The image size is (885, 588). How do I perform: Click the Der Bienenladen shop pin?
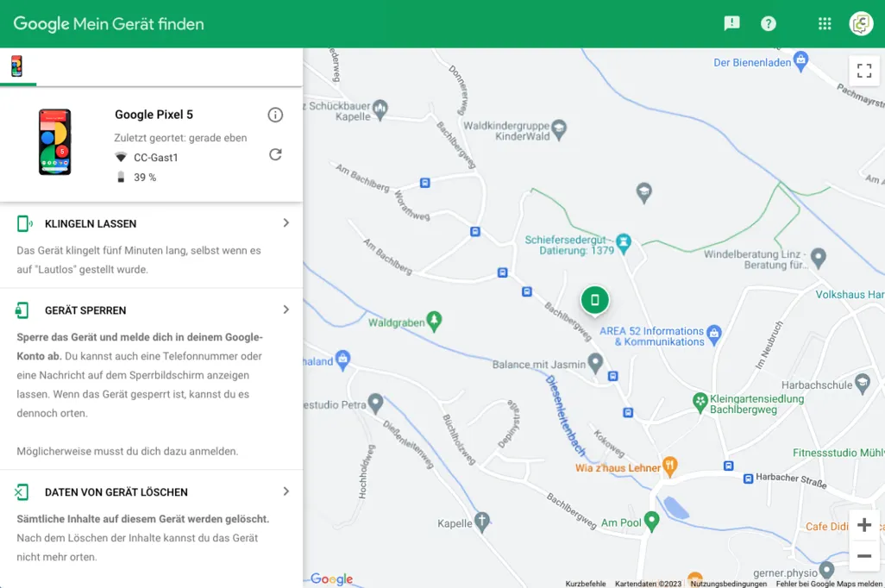click(x=800, y=61)
